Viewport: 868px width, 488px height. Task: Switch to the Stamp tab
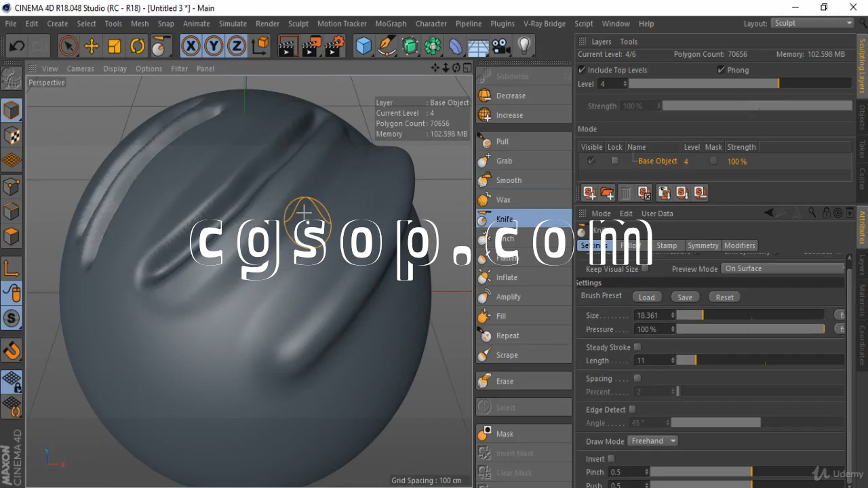(667, 245)
